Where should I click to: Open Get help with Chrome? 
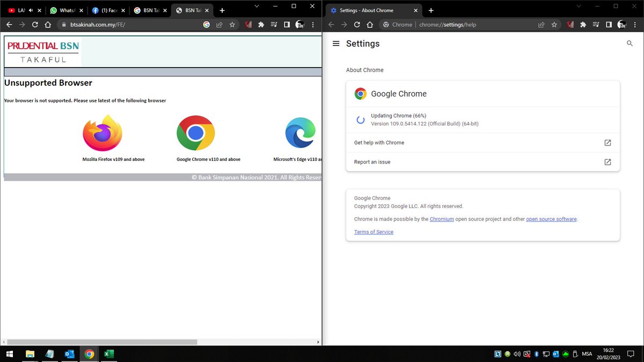(x=482, y=143)
